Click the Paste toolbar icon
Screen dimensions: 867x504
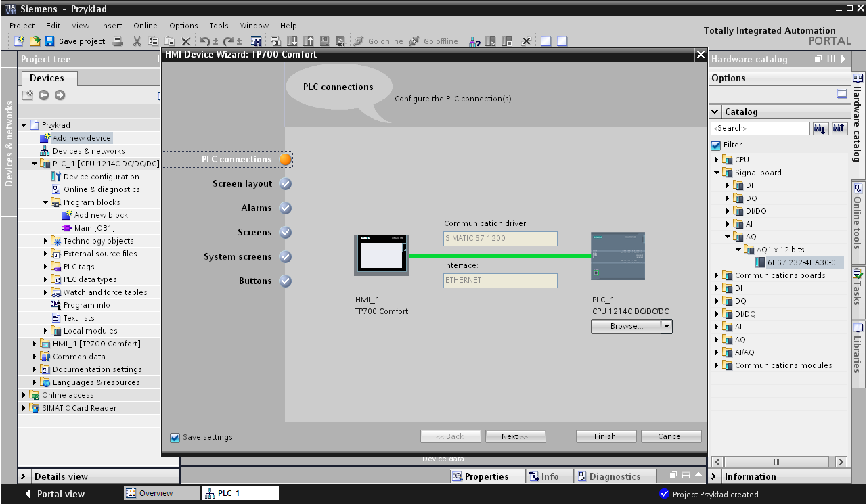click(169, 41)
